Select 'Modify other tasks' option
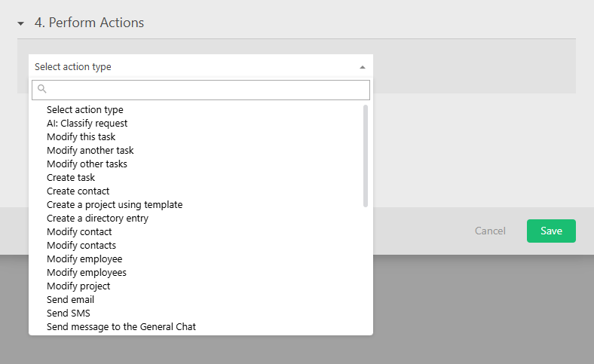This screenshot has height=364, width=594. (x=87, y=164)
